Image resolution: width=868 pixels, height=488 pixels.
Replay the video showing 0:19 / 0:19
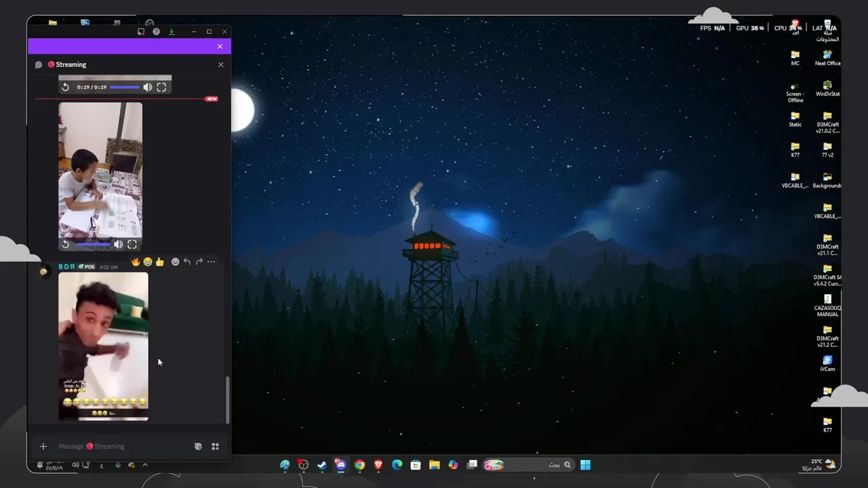[65, 87]
